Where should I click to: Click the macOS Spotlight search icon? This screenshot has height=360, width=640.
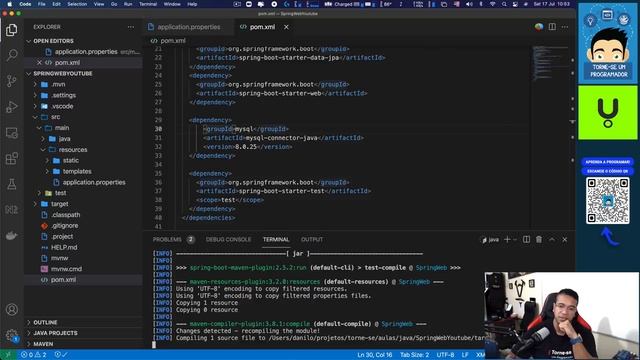[504, 4]
